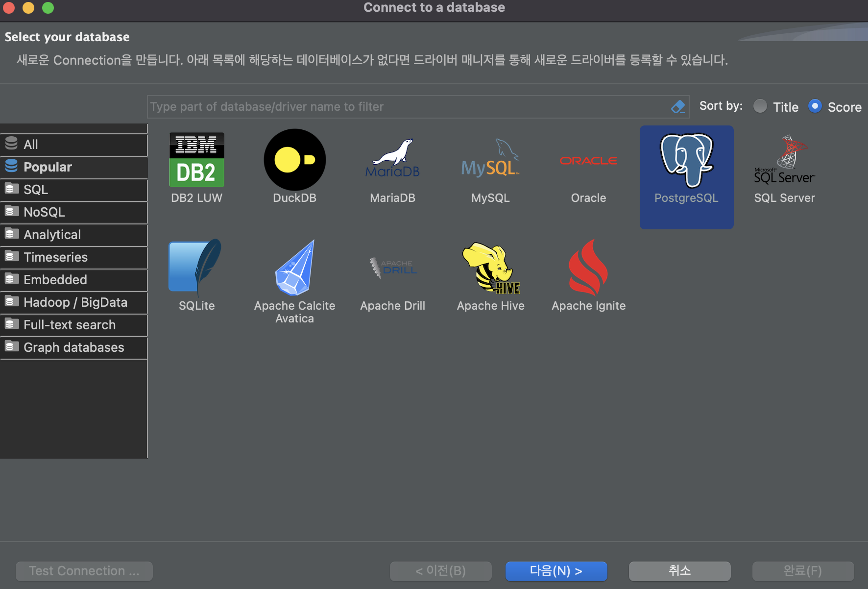Click the green zoom window button
Viewport: 868px width, 589px height.
point(48,8)
